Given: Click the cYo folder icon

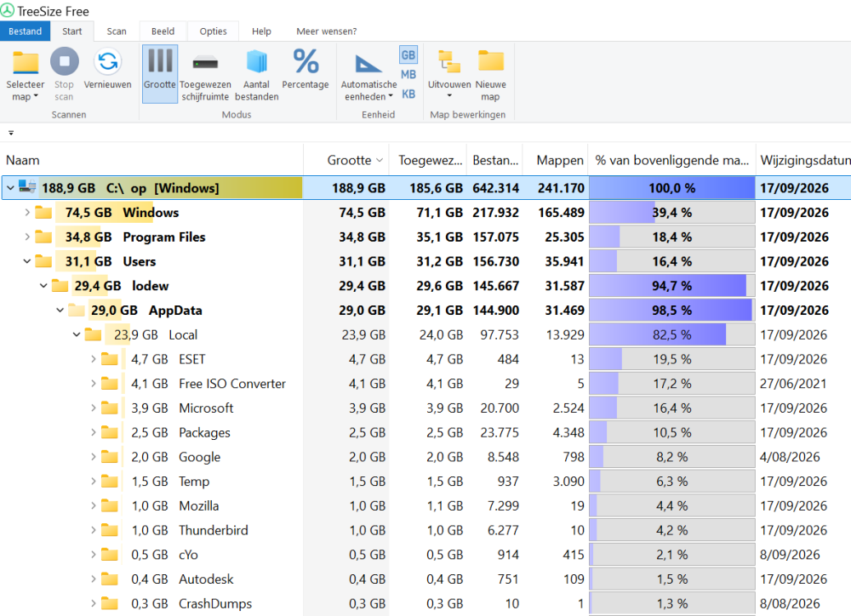Looking at the screenshot, I should click(x=110, y=554).
